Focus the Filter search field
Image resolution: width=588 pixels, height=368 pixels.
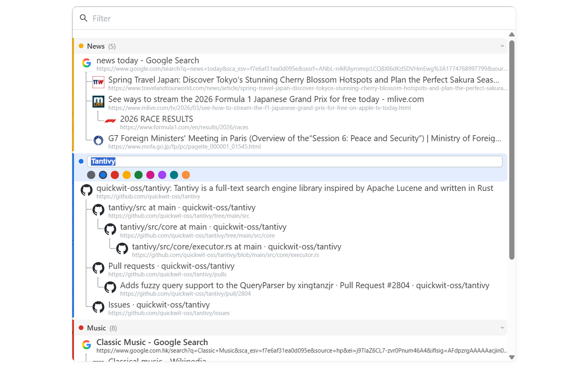[294, 18]
